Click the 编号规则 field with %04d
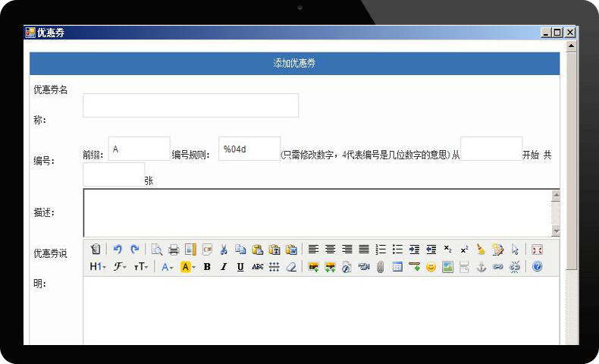Image resolution: width=599 pixels, height=364 pixels. point(249,149)
